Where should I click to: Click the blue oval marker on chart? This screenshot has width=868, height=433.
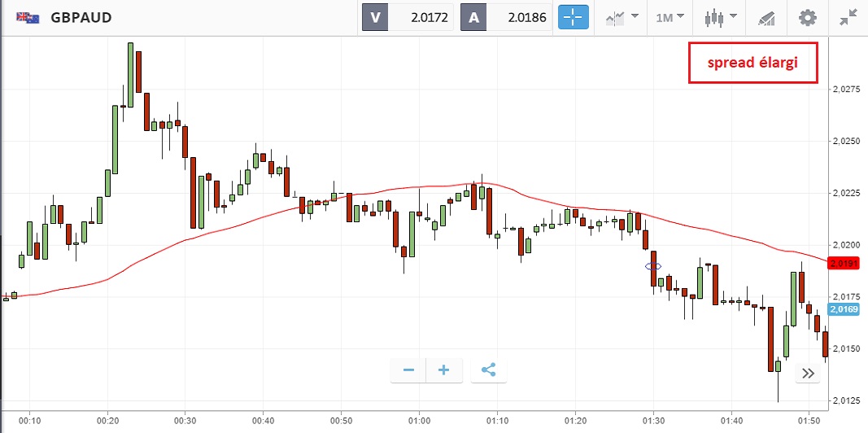[652, 266]
